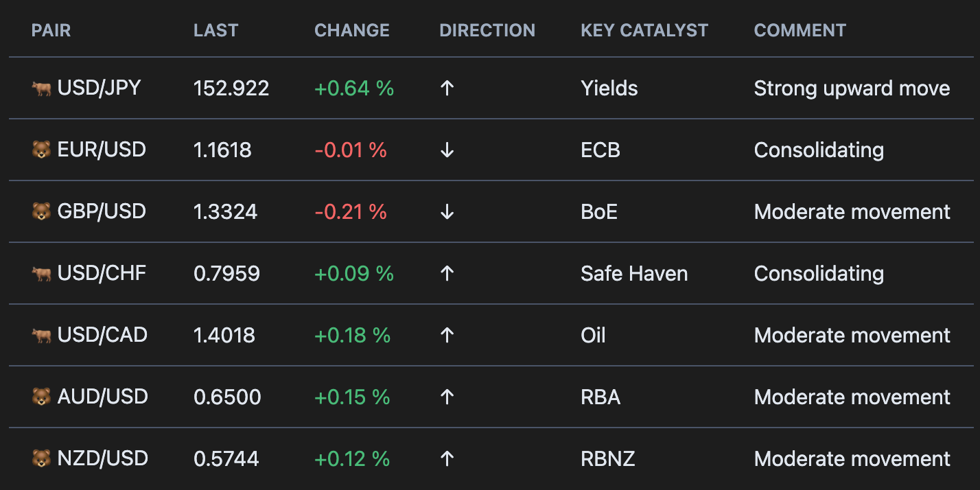Click the bear icon beside EUR/USD
980x490 pixels.
coord(41,150)
